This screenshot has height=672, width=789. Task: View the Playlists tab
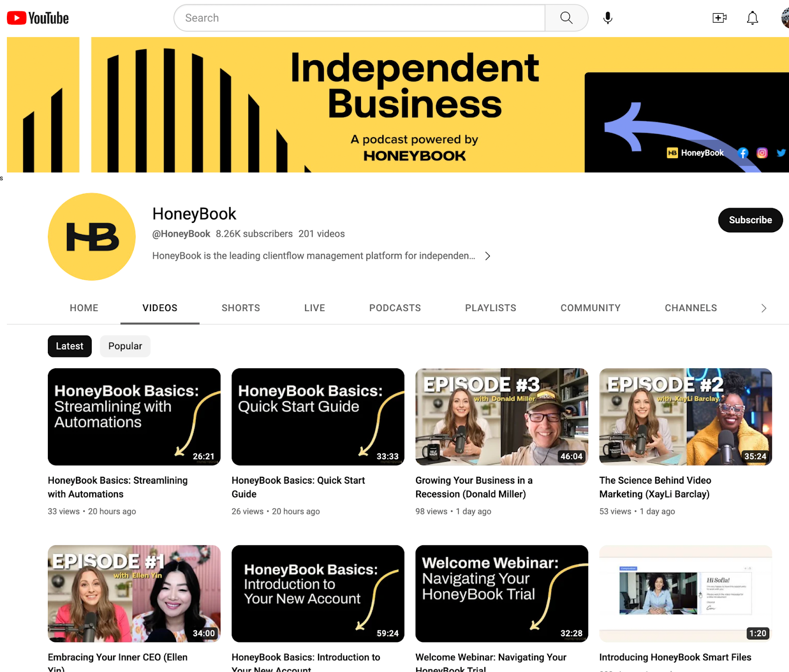491,308
